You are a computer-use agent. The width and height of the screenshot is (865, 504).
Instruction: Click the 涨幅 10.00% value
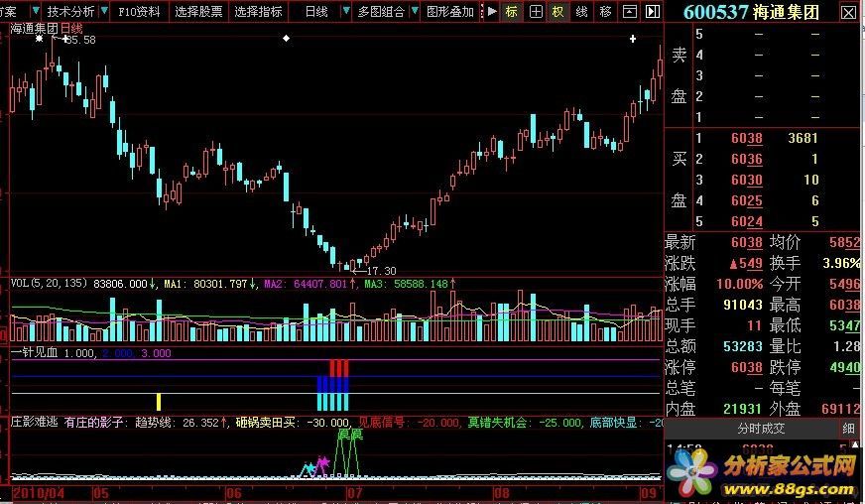[739, 285]
